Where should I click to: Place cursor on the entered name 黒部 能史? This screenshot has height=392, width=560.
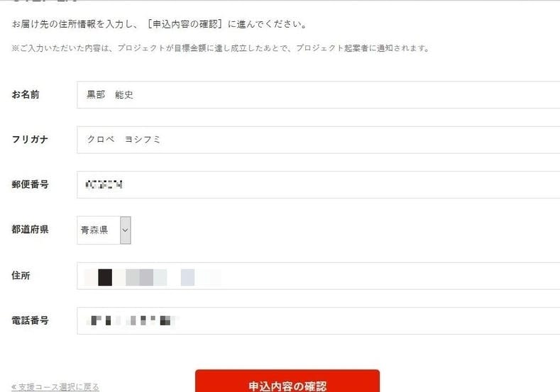pyautogui.click(x=110, y=94)
